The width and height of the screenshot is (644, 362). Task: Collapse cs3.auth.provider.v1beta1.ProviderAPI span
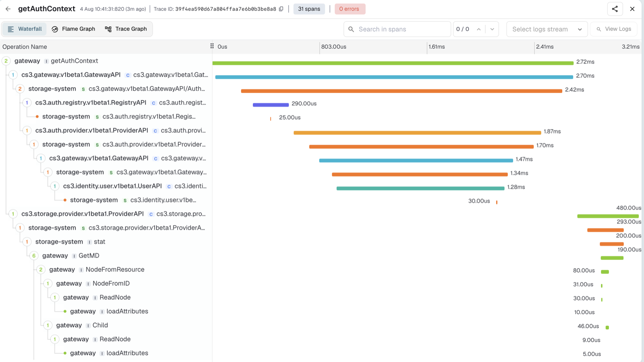pos(27,130)
